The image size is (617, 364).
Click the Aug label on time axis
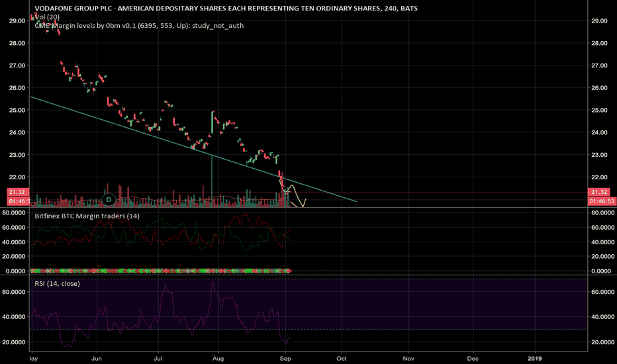[218, 359]
